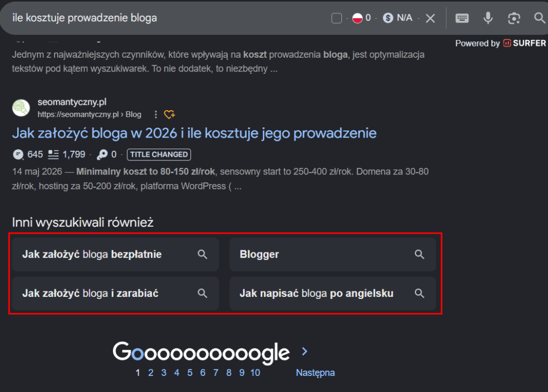Click the keyword key icon showing 0
This screenshot has height=392, width=548.
click(x=102, y=155)
